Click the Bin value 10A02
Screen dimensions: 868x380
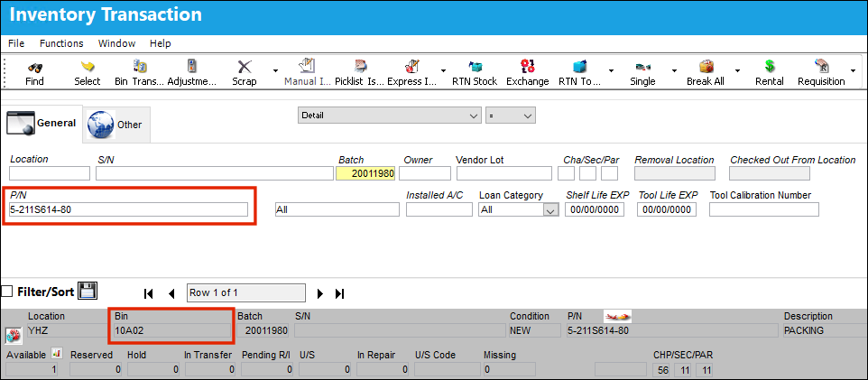171,330
